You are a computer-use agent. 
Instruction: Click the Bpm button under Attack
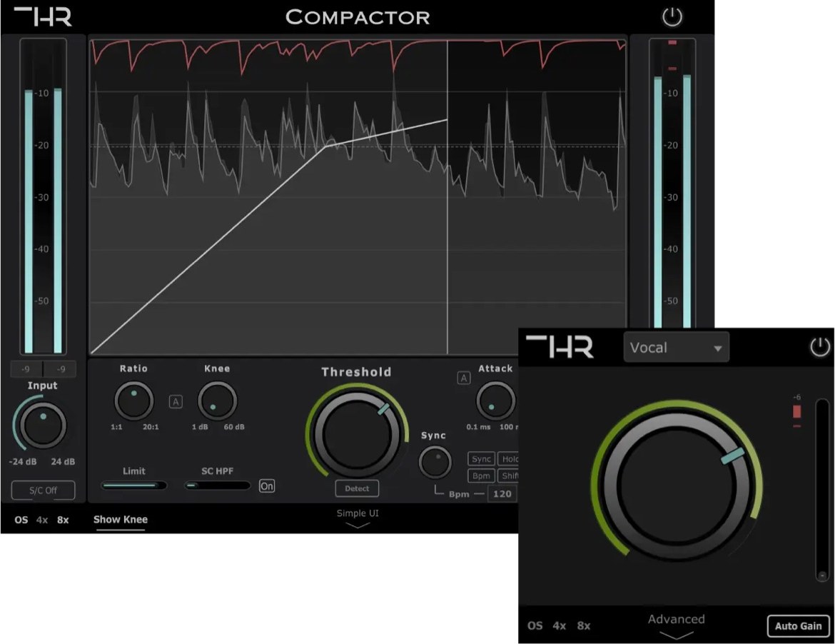point(481,476)
